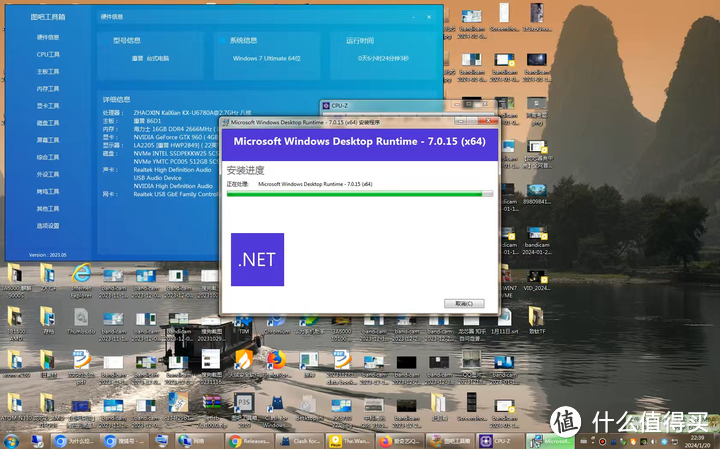Click the .NET installation progress bar
Viewport: 720px width, 449px height.
(x=359, y=194)
